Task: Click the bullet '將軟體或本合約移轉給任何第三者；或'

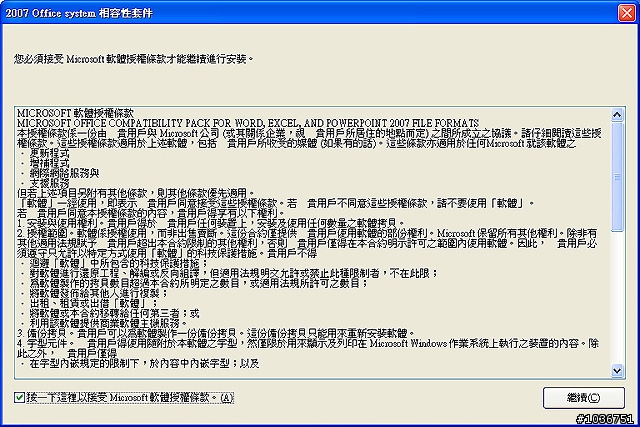Action: coord(114,313)
